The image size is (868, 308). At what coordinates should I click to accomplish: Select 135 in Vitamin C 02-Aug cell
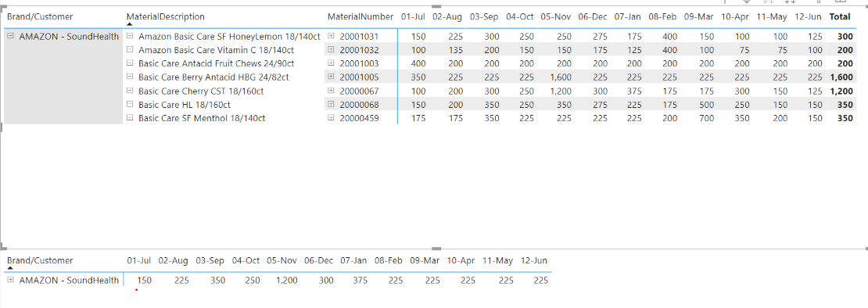[x=455, y=50]
